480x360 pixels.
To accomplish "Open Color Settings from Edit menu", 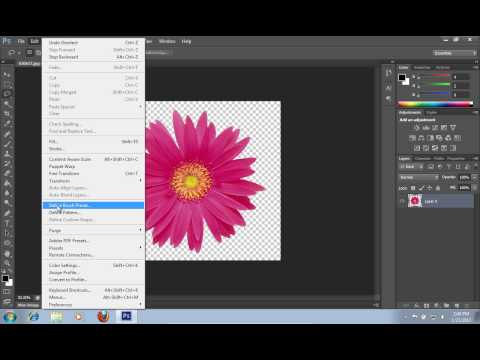I will click(x=93, y=265).
